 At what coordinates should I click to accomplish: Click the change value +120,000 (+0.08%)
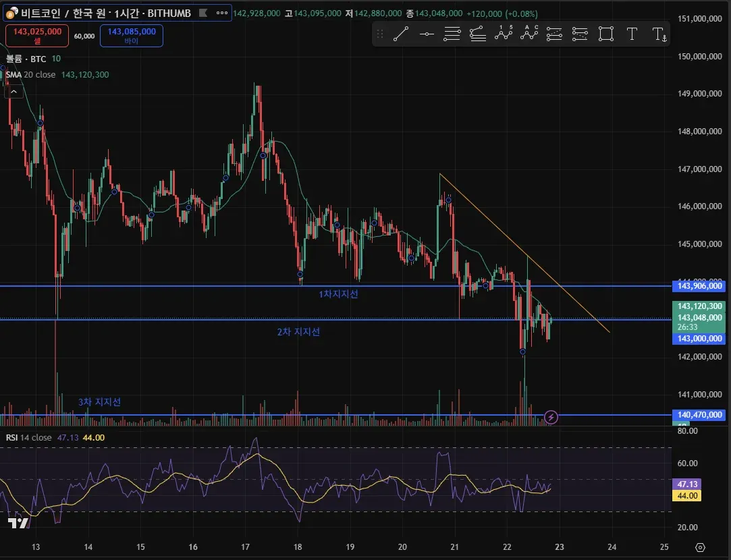pyautogui.click(x=503, y=13)
